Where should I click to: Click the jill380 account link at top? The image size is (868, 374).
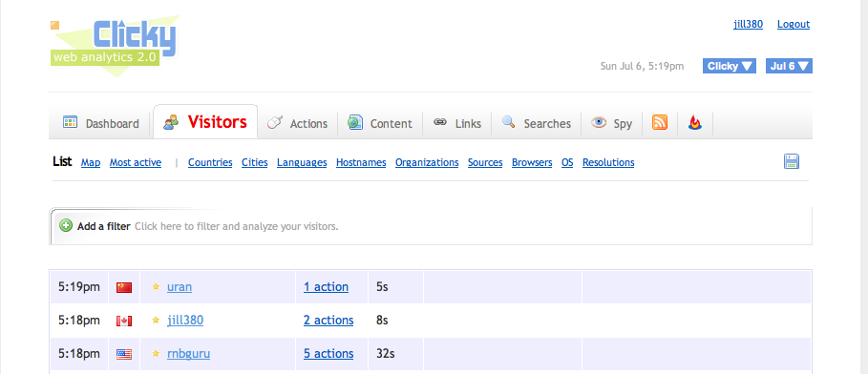point(748,25)
